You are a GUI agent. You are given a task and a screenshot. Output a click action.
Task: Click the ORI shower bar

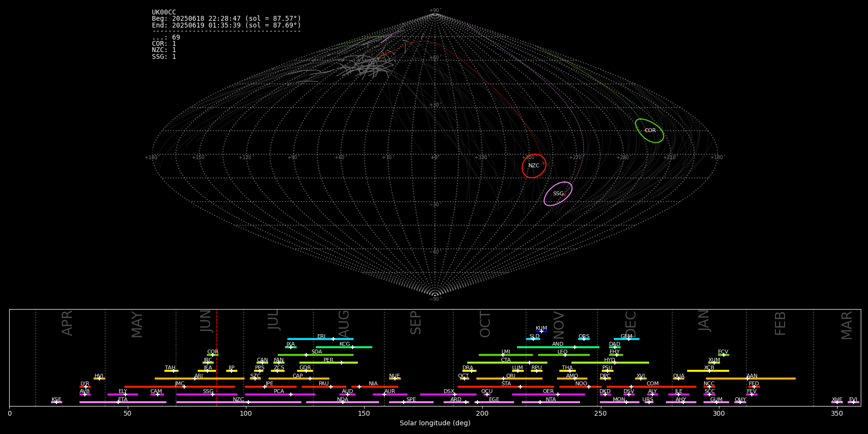pos(509,379)
